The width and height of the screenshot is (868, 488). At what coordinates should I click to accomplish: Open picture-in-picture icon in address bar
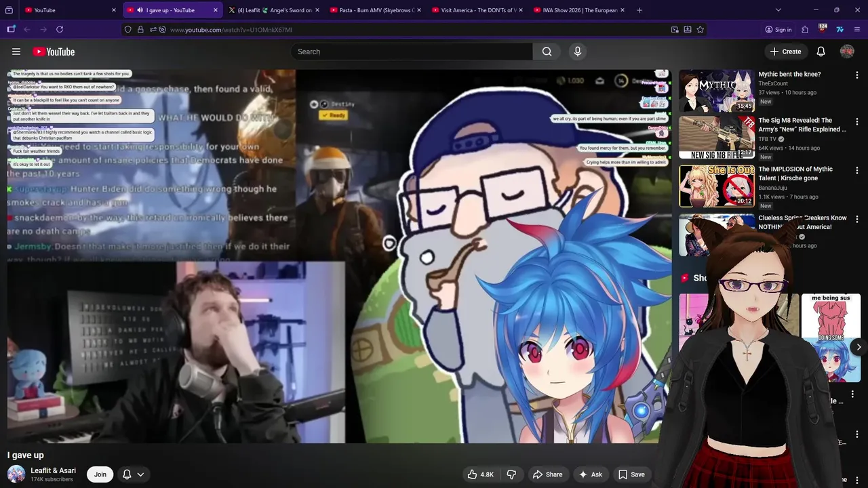point(675,30)
